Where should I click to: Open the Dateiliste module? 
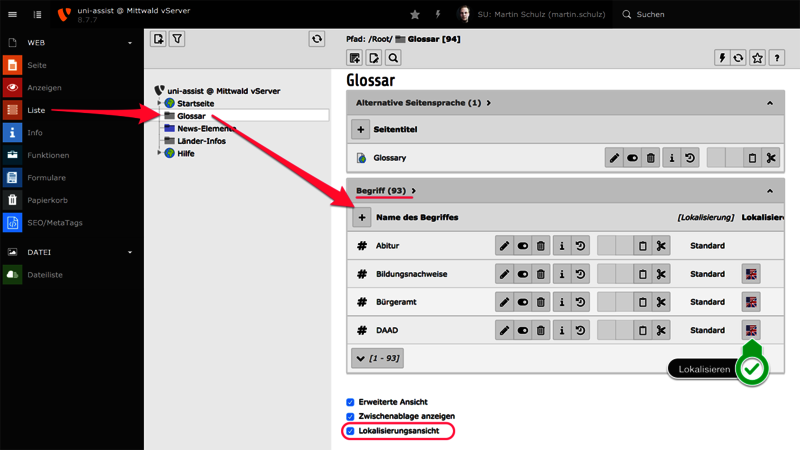(x=45, y=274)
